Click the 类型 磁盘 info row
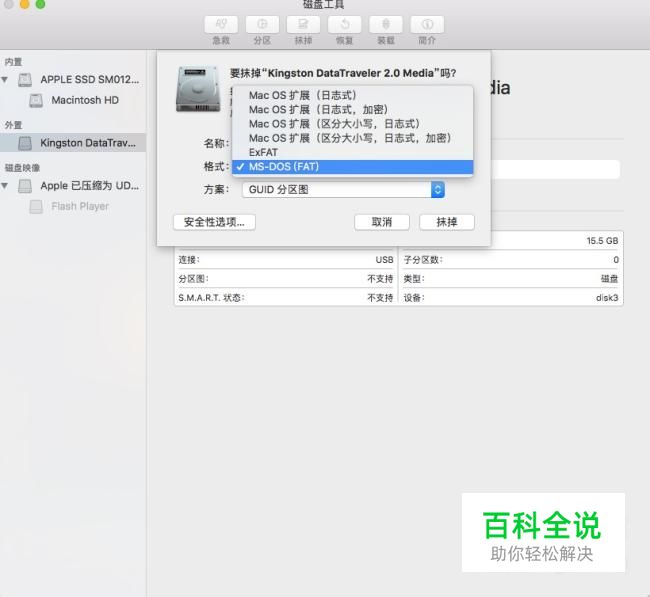 (x=511, y=279)
